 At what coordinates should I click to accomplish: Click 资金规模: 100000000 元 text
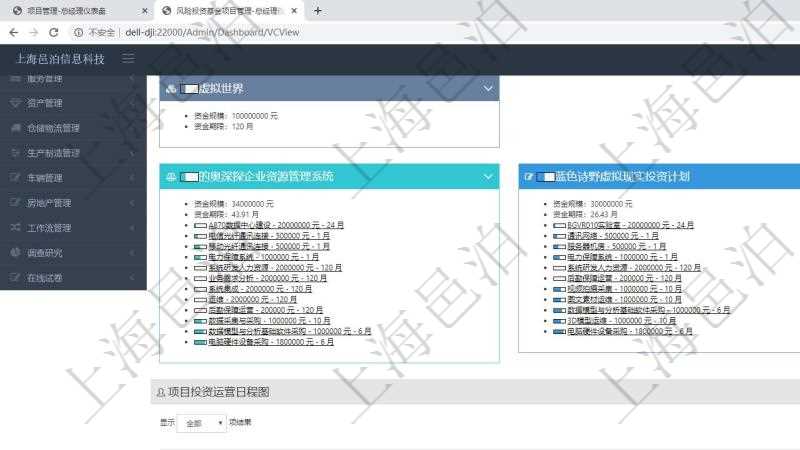236,116
